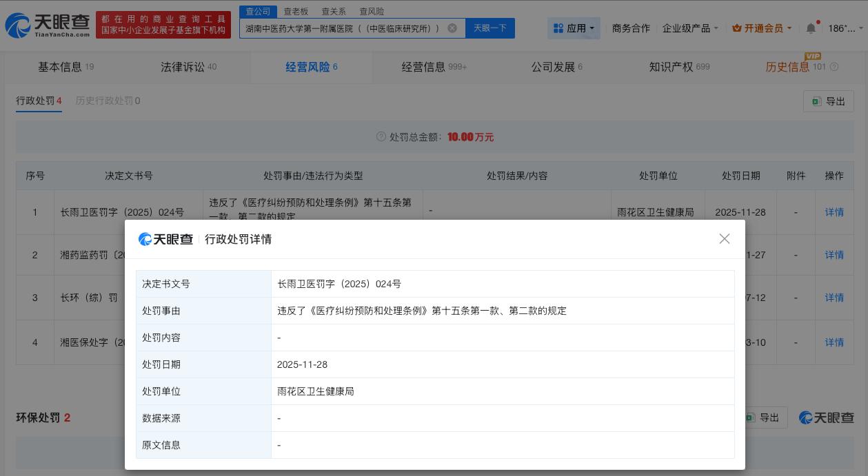The width and height of the screenshot is (868, 476).
Task: Click the 商务合作 menu item
Action: coord(630,28)
